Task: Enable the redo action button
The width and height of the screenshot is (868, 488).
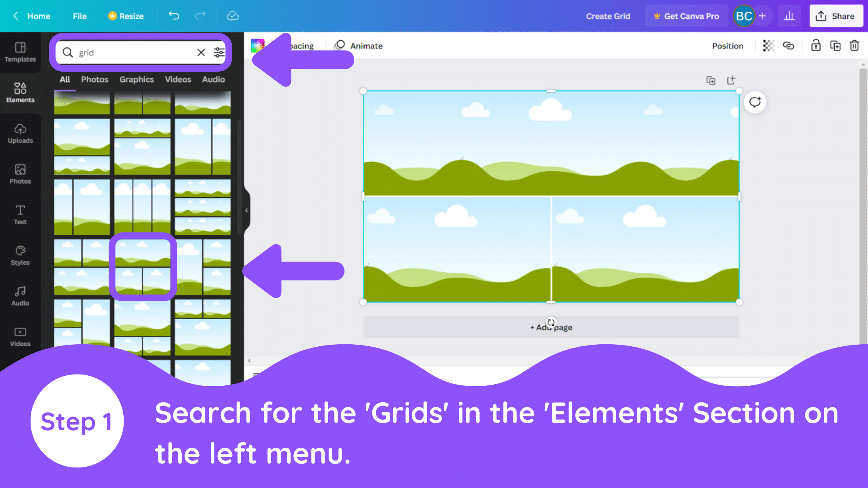Action: coord(200,16)
